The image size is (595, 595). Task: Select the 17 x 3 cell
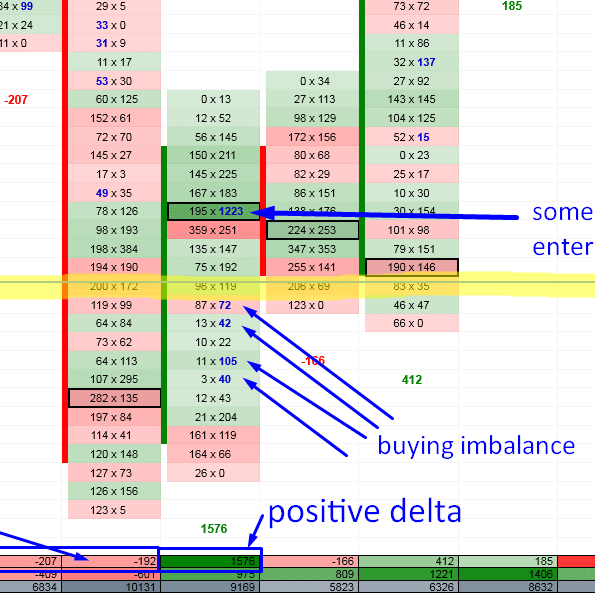[114, 174]
